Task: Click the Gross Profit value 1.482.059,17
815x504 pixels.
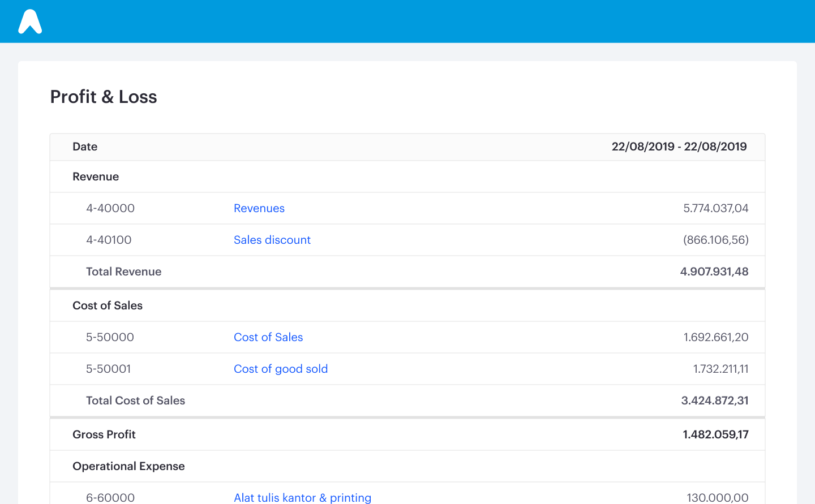Action: (x=715, y=434)
